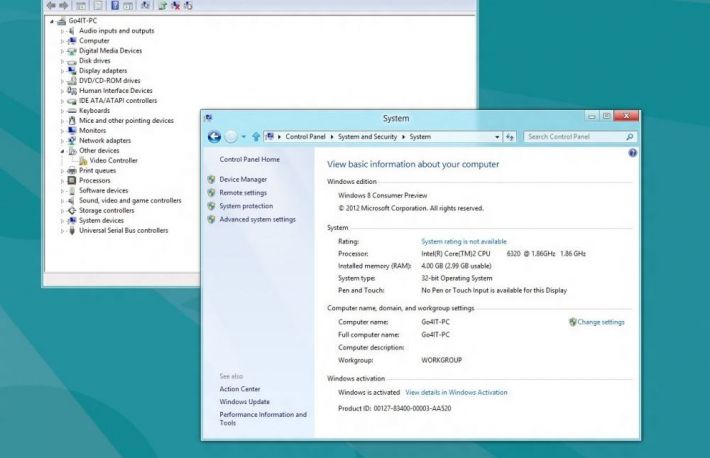The height and width of the screenshot is (458, 710).
Task: Click the search magnifier icon
Action: (x=629, y=136)
